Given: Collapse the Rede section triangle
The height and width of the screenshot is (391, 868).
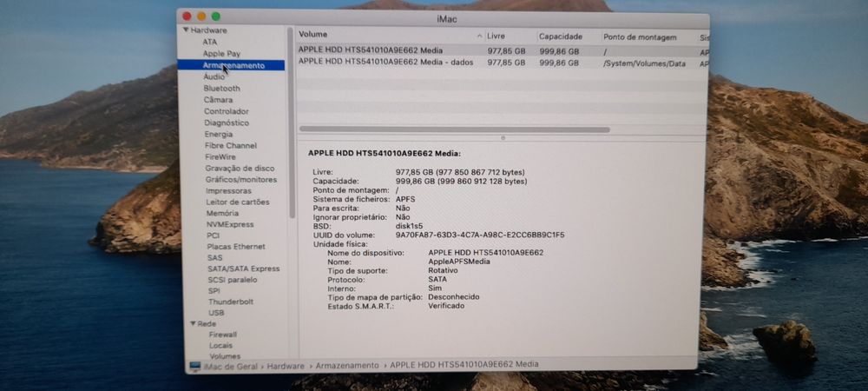Looking at the screenshot, I should [x=194, y=323].
